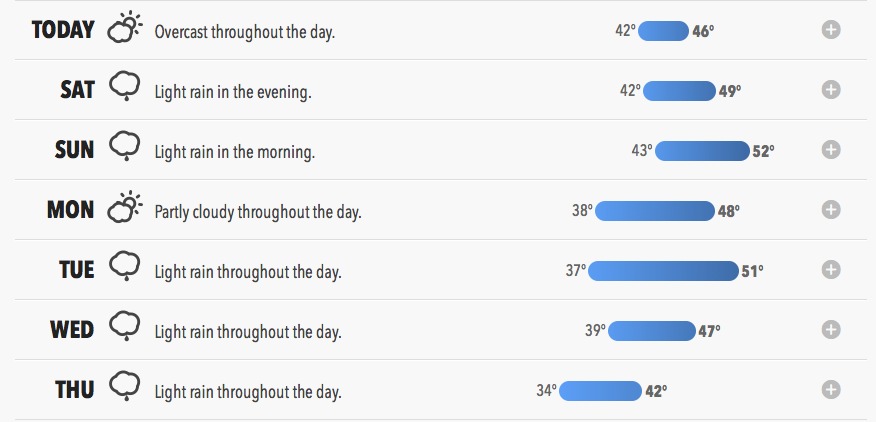The width and height of the screenshot is (876, 422).
Task: Open Monday's details using plus button
Action: (830, 210)
